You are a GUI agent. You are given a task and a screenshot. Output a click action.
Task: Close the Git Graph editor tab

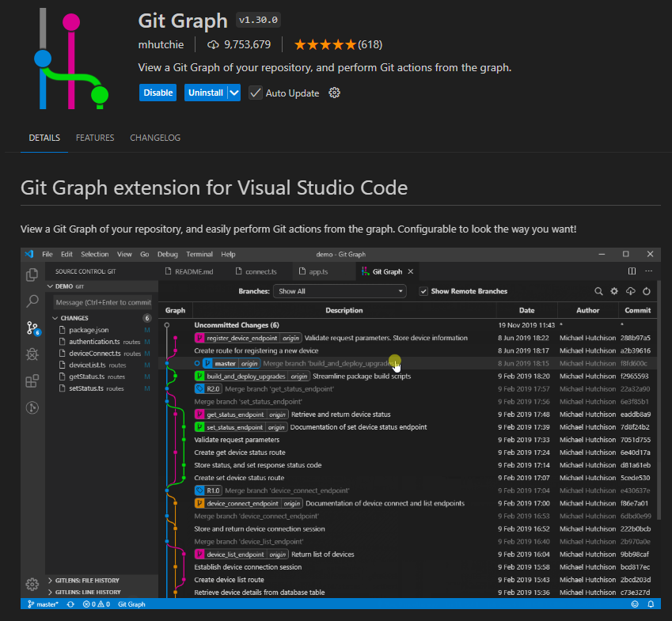tap(411, 271)
